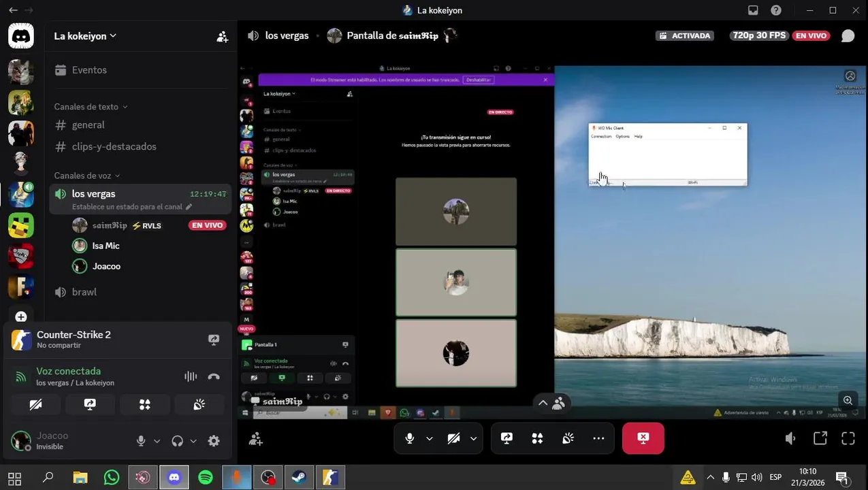This screenshot has width=868, height=490.
Task: Open activities in the sidebar voice panel
Action: coord(144,405)
